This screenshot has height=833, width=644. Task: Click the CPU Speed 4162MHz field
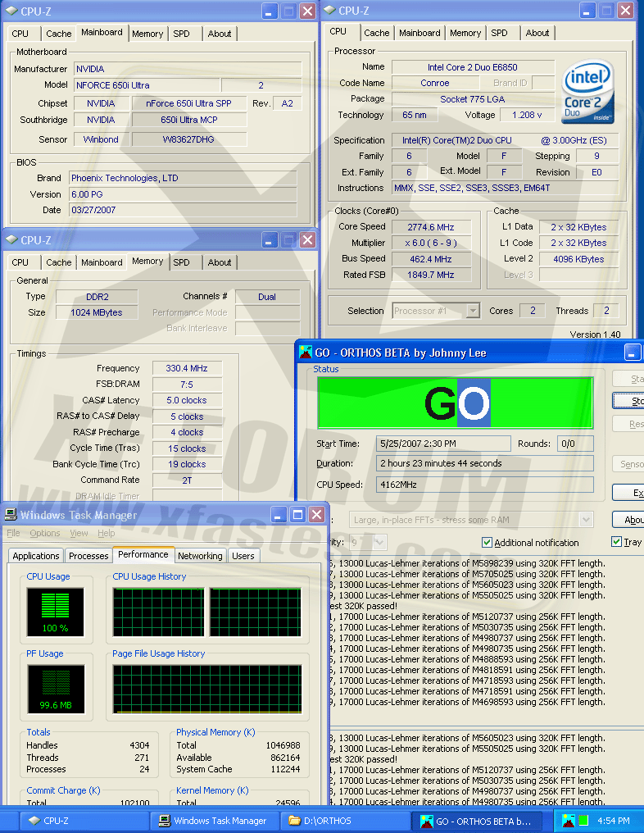pyautogui.click(x=484, y=485)
